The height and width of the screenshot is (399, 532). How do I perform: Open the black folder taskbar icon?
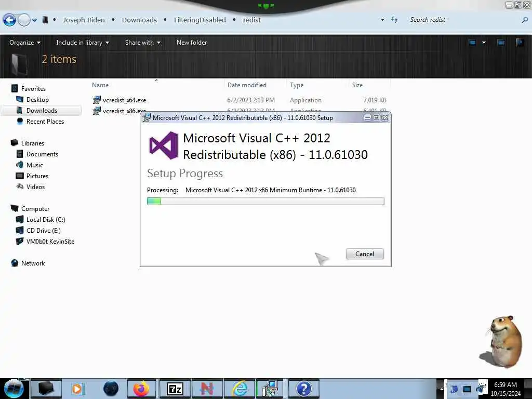46,389
